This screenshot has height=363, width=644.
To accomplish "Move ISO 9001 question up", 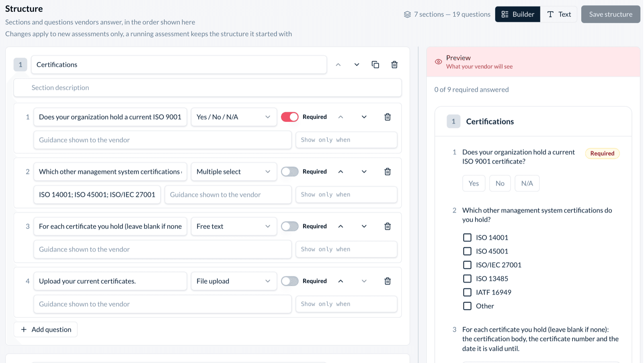I will [340, 117].
